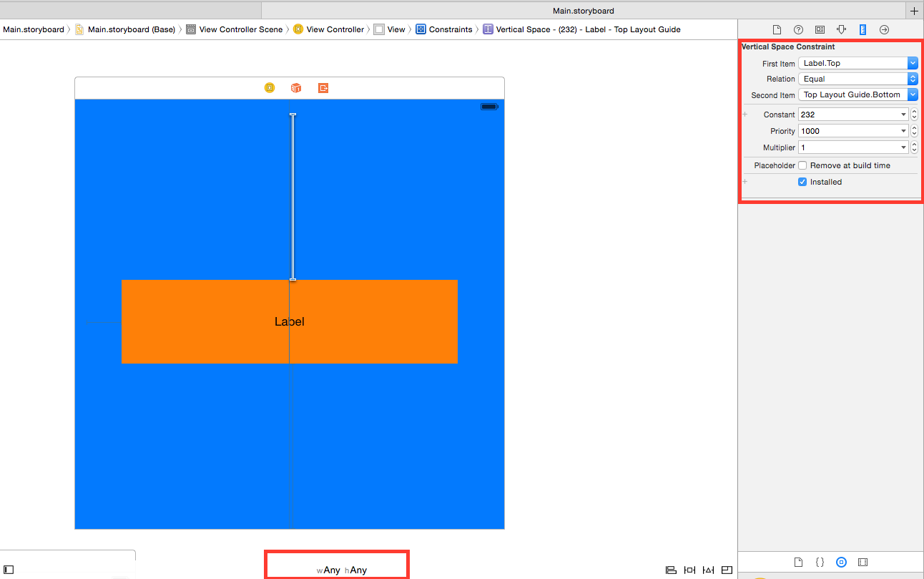Toggle the document outline panel
This screenshot has width=924, height=579.
(x=9, y=570)
